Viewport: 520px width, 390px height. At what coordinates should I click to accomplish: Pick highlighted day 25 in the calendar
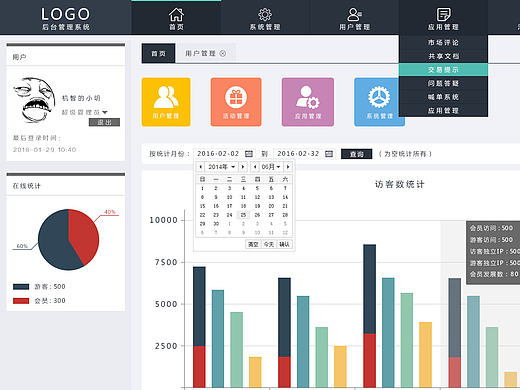[243, 215]
